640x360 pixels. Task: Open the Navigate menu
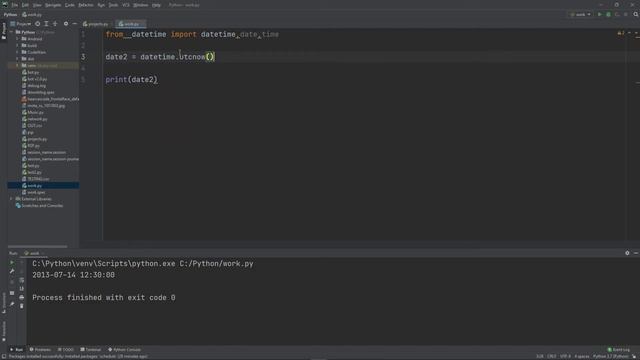(x=53, y=5)
